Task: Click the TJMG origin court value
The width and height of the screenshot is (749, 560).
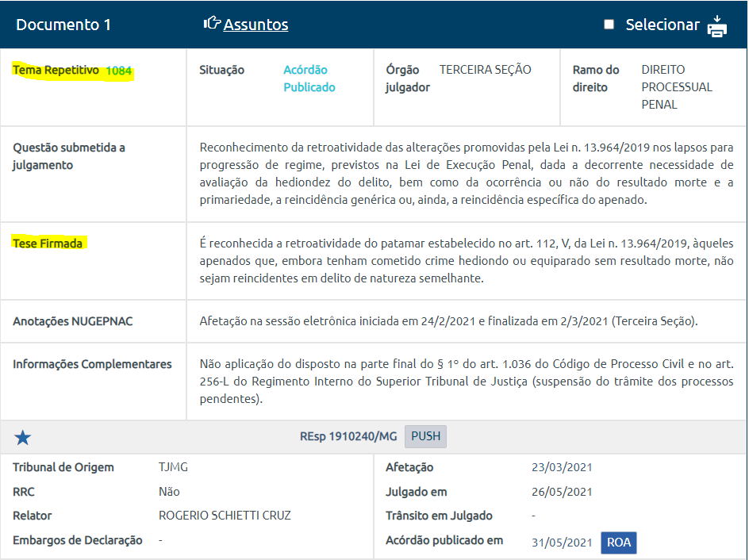Action: pos(173,467)
